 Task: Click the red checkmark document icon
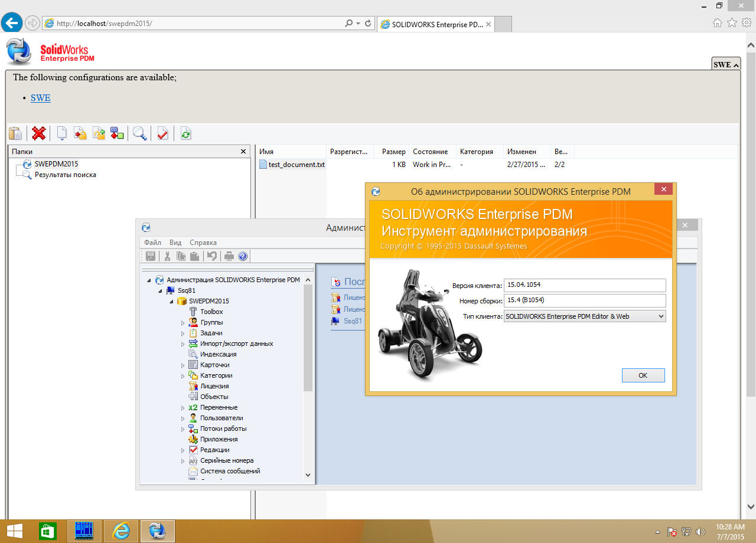point(162,133)
